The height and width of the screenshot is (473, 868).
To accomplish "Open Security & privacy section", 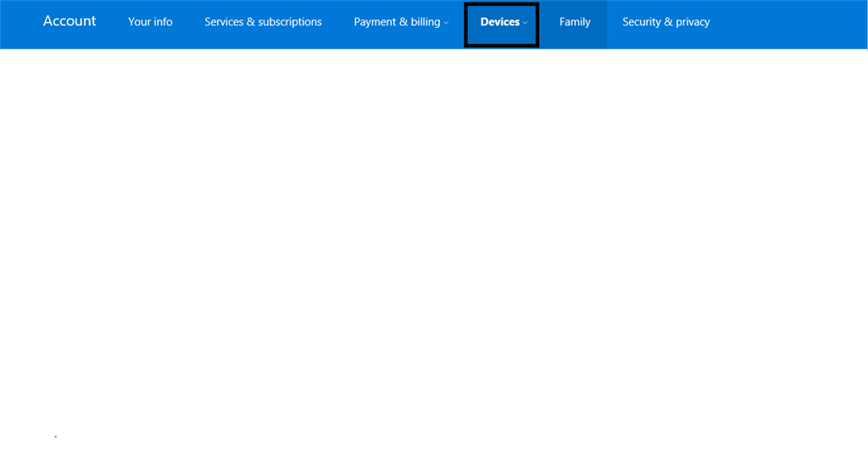I will click(666, 22).
